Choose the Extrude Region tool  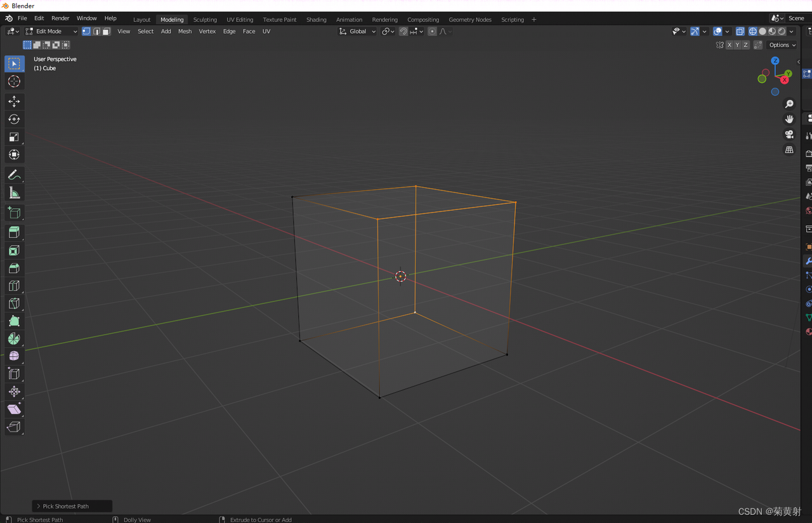(x=14, y=233)
